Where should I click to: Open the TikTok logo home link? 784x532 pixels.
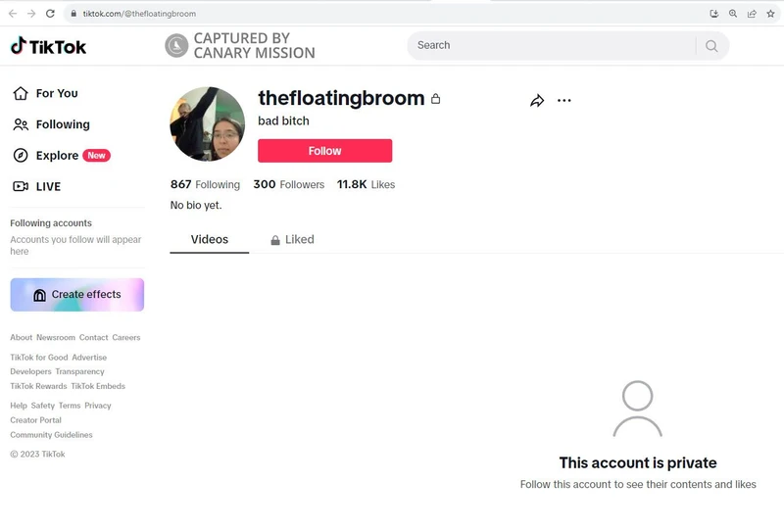tap(48, 46)
